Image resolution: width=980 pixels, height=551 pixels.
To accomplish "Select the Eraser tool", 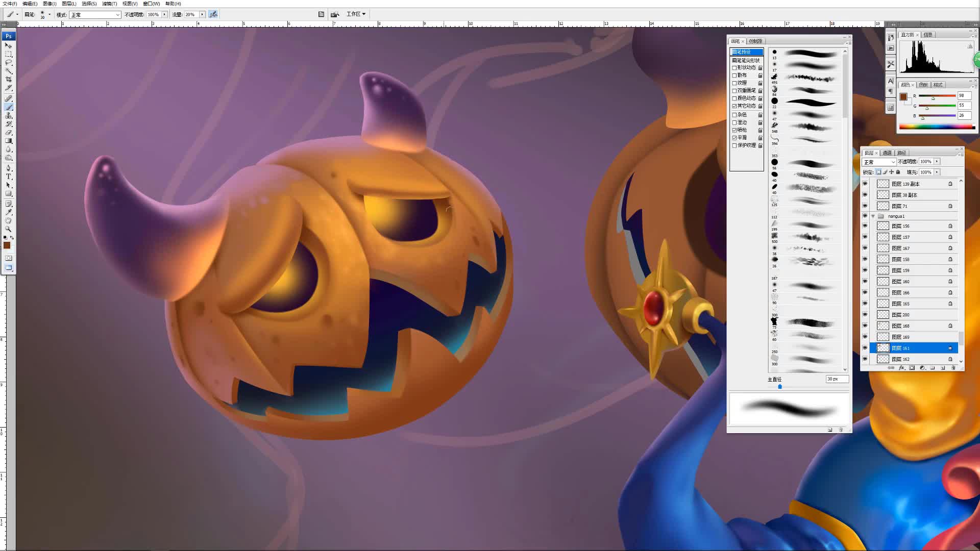I will 8,133.
